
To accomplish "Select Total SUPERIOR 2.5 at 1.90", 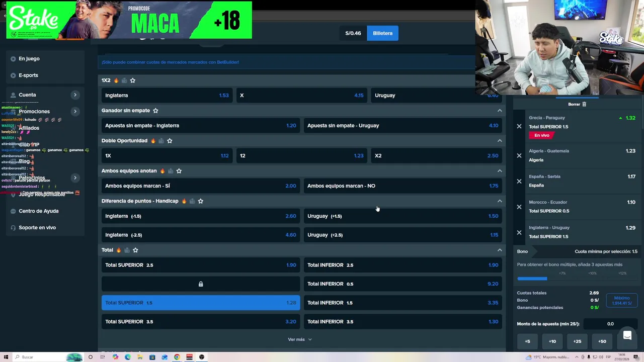I will pos(201,265).
